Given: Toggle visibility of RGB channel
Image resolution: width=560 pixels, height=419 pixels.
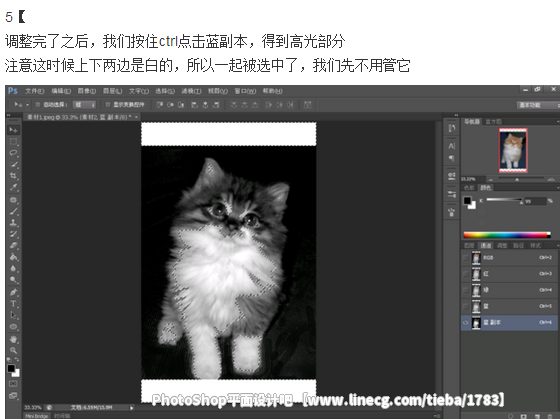Looking at the screenshot, I should tap(466, 258).
